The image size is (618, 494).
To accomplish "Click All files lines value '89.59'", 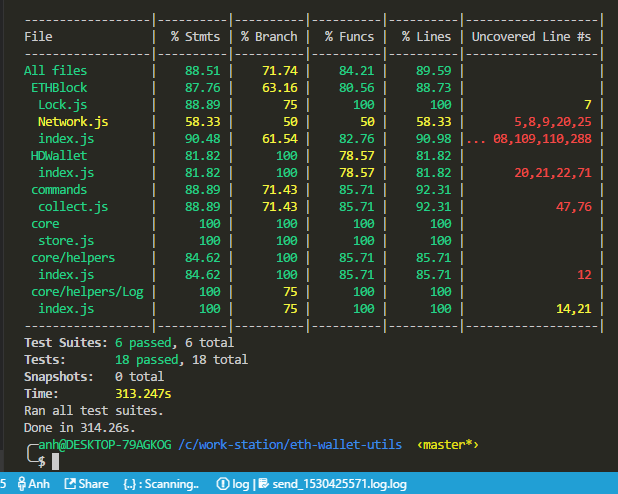I will click(434, 71).
